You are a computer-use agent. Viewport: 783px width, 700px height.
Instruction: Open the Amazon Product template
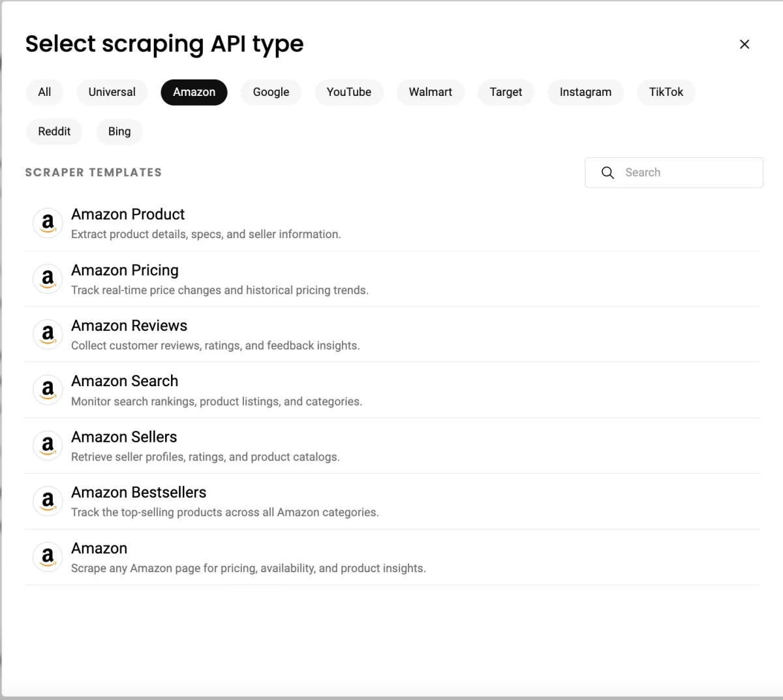click(x=392, y=223)
